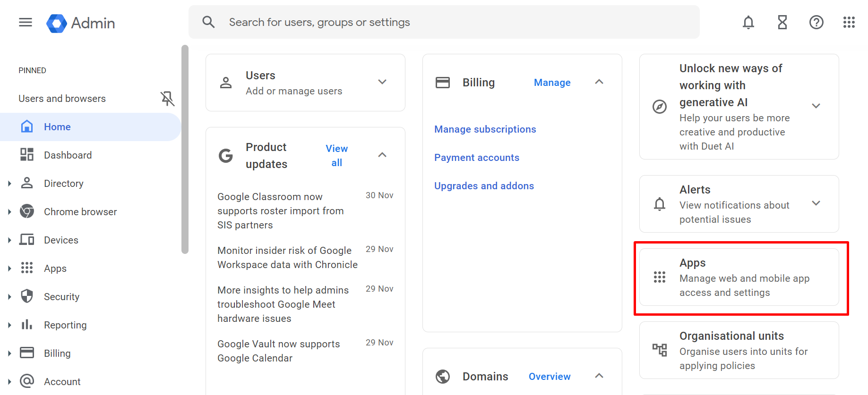This screenshot has width=868, height=395.
Task: Open the notifications bell in header
Action: tap(748, 22)
